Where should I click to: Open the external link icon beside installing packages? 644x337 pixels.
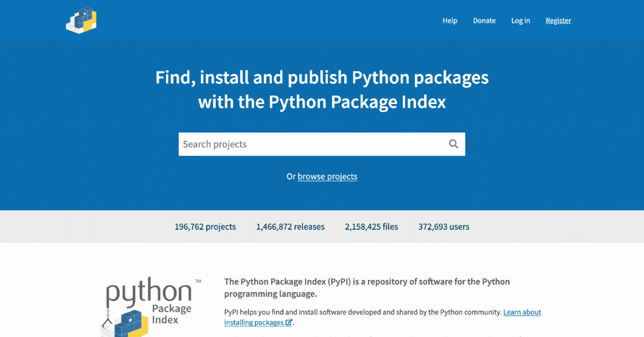[x=289, y=322]
